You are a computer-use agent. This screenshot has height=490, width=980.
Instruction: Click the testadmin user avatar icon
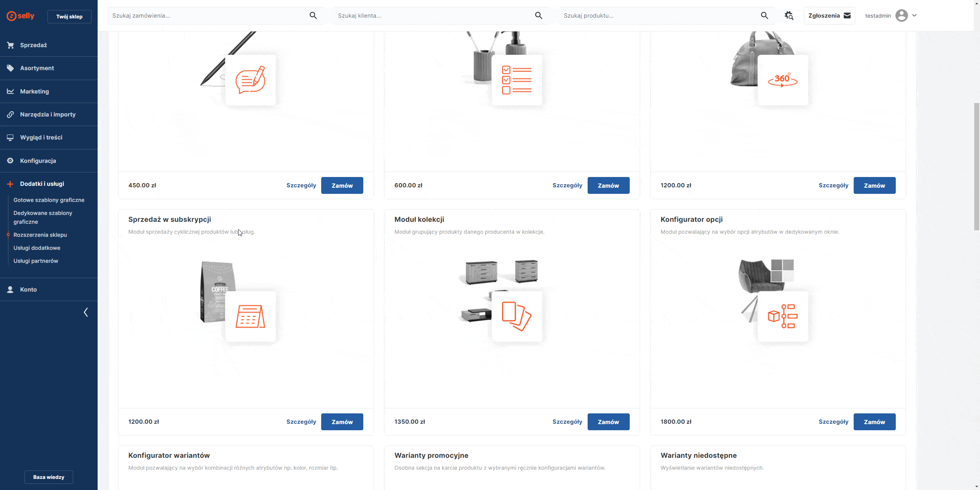pos(902,16)
